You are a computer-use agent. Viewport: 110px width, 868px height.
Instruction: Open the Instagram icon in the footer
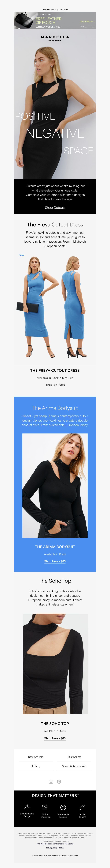click(51, 782)
